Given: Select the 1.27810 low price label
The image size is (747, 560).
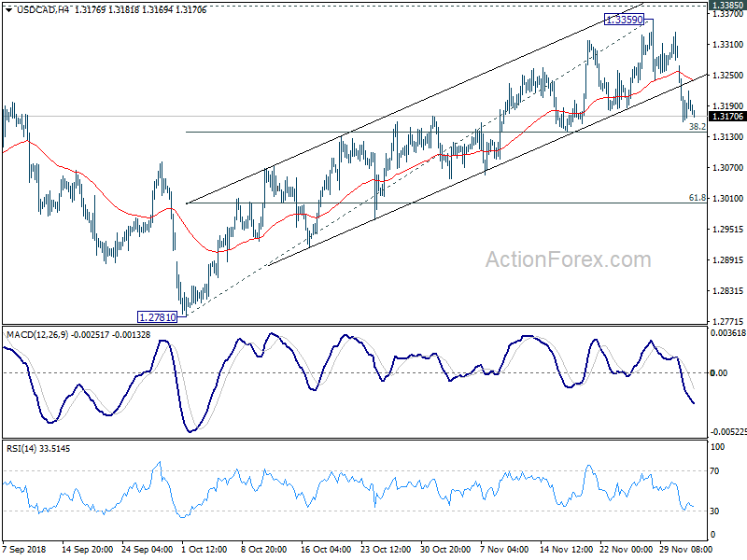Looking at the screenshot, I should (x=157, y=316).
